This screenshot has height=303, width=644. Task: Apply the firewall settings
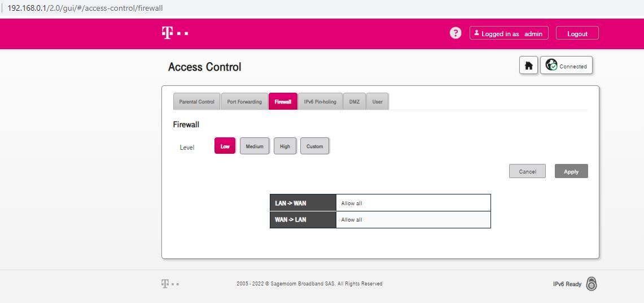point(571,171)
